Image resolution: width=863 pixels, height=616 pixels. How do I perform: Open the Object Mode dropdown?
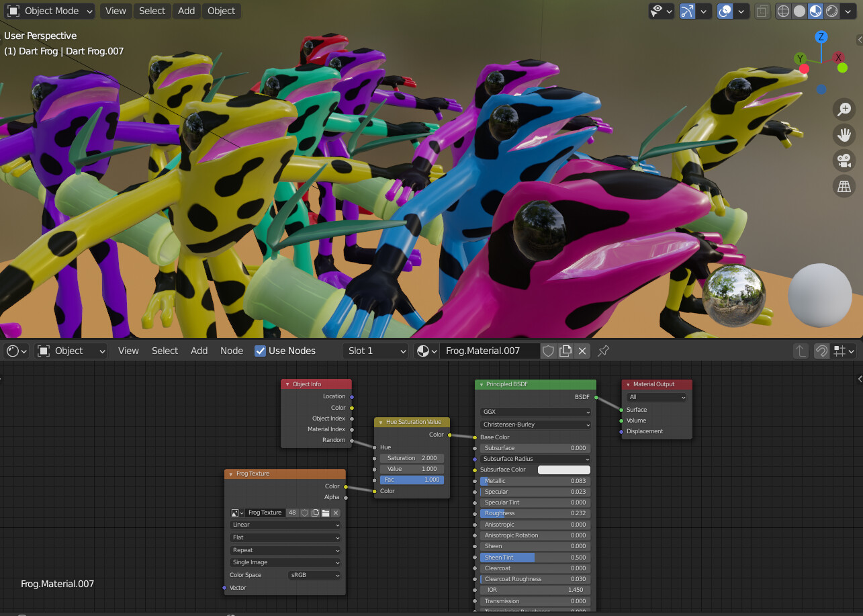click(51, 11)
